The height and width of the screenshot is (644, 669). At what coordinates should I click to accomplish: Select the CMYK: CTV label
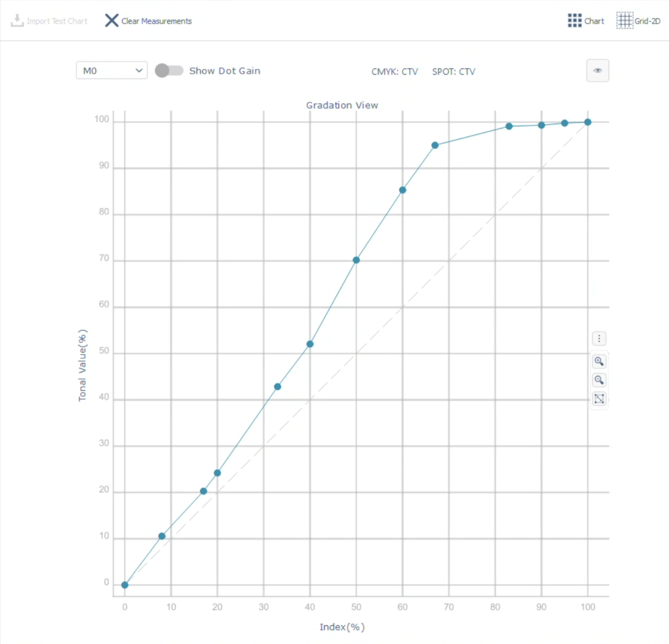pyautogui.click(x=395, y=72)
